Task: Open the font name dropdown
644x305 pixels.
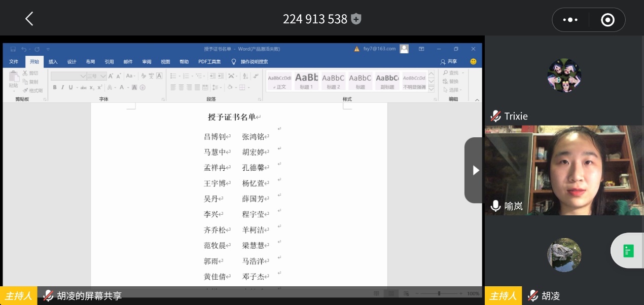Action: [x=83, y=76]
